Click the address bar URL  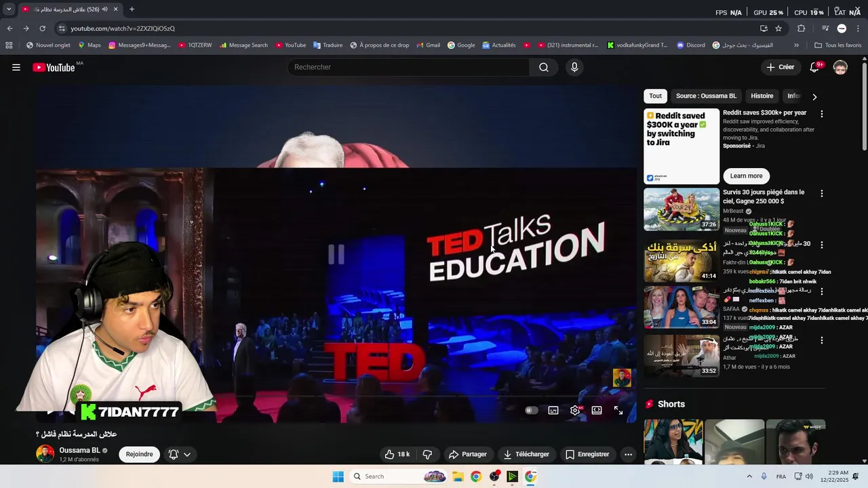123,28
